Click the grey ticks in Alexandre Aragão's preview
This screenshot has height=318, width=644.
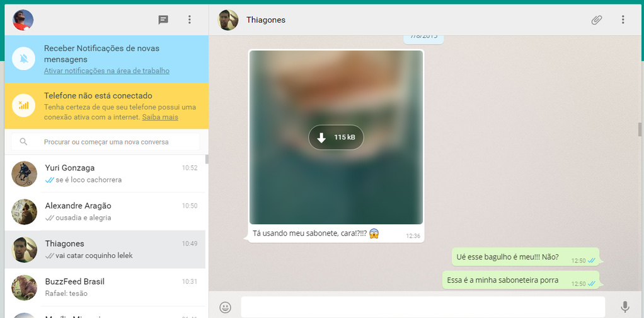pos(50,218)
